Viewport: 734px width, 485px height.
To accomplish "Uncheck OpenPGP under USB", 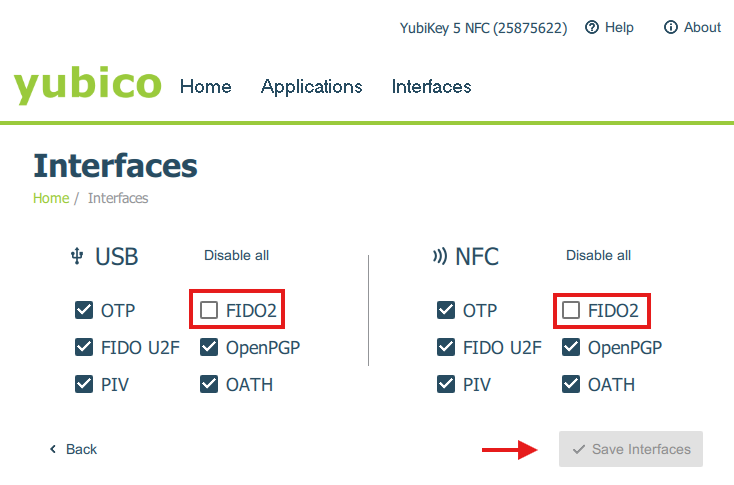I will coord(209,347).
